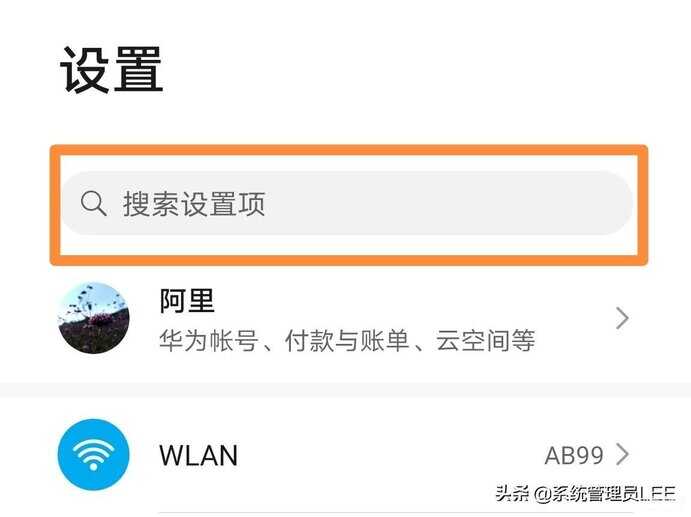Click the 华为帐号 text under 阿里

[208, 341]
